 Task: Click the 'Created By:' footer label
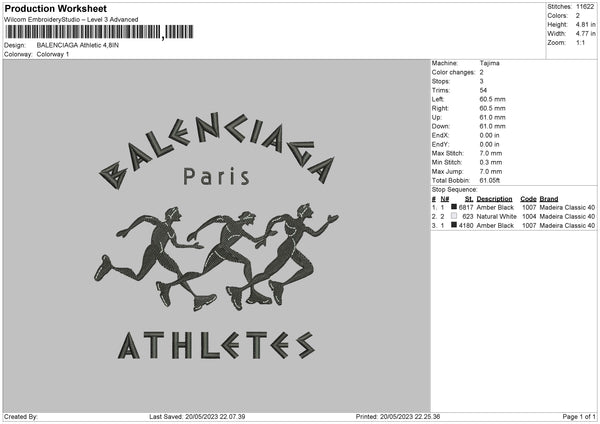coord(21,417)
